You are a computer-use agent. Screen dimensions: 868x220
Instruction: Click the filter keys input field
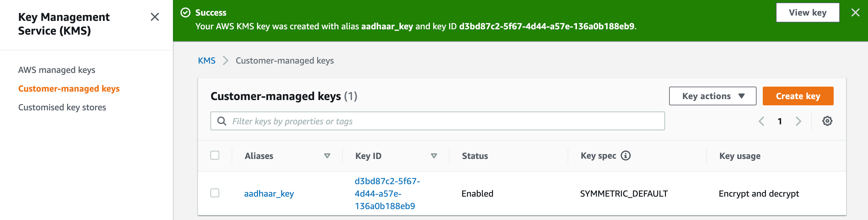coord(404,121)
